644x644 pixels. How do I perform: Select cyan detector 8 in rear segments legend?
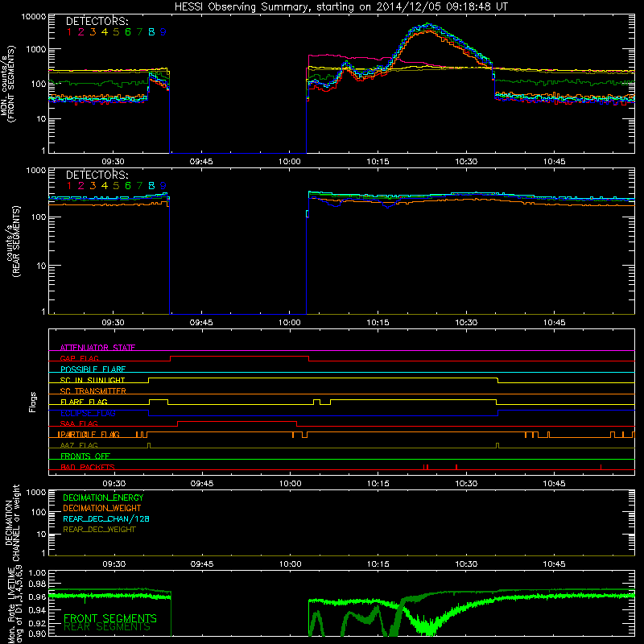(151, 186)
